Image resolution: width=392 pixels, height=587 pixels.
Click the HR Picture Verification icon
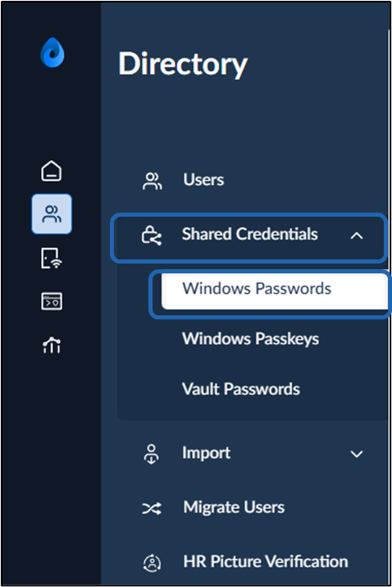pyautogui.click(x=153, y=562)
